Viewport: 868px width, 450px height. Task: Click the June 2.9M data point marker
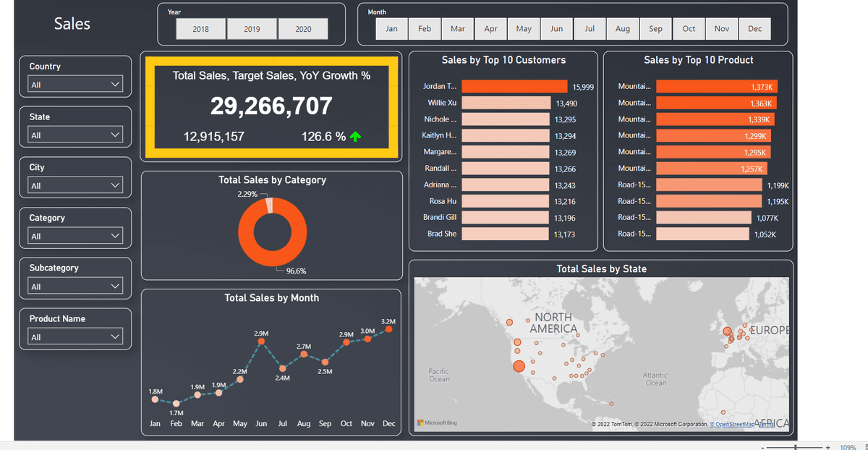pos(261,342)
